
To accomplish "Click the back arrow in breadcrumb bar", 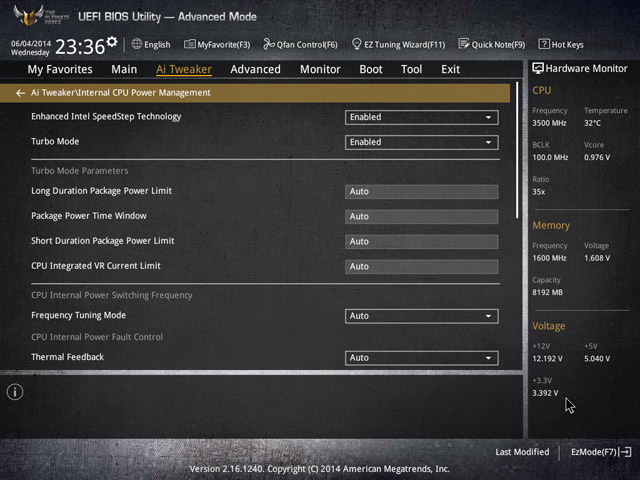I will tap(20, 93).
